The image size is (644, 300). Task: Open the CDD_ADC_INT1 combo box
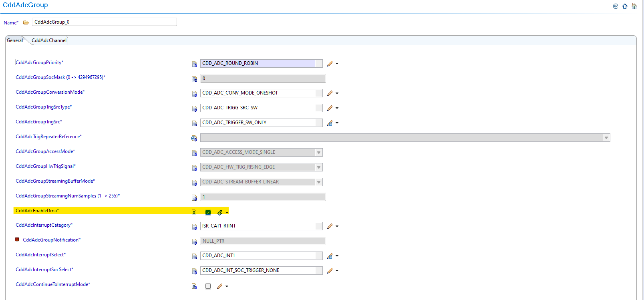261,256
